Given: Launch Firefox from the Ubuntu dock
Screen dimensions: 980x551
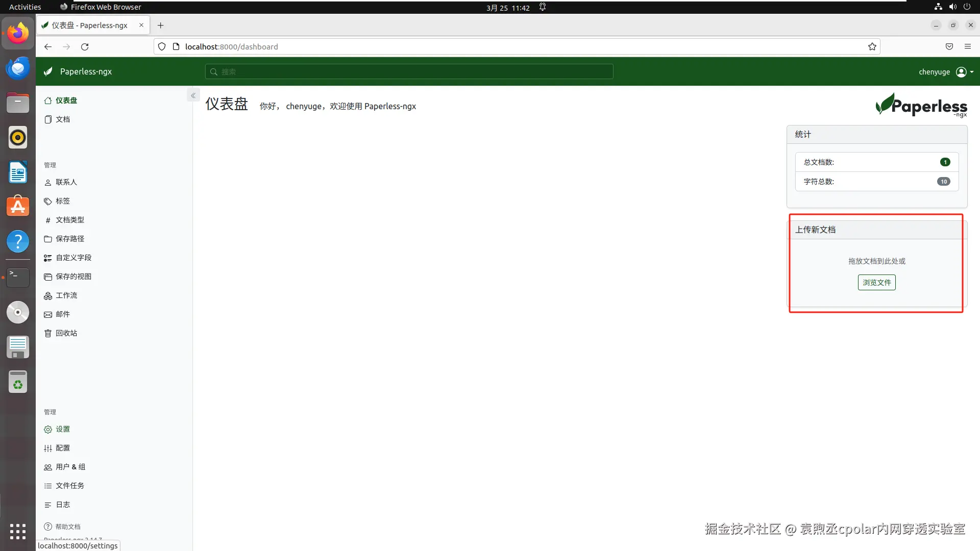Looking at the screenshot, I should tap(18, 33).
